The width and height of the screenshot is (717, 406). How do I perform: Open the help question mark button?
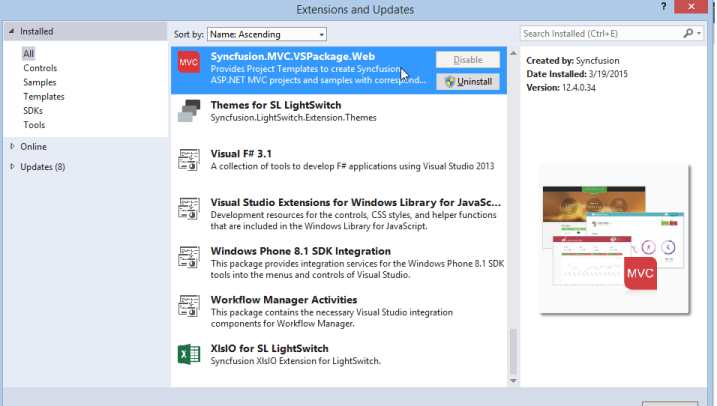click(x=663, y=6)
